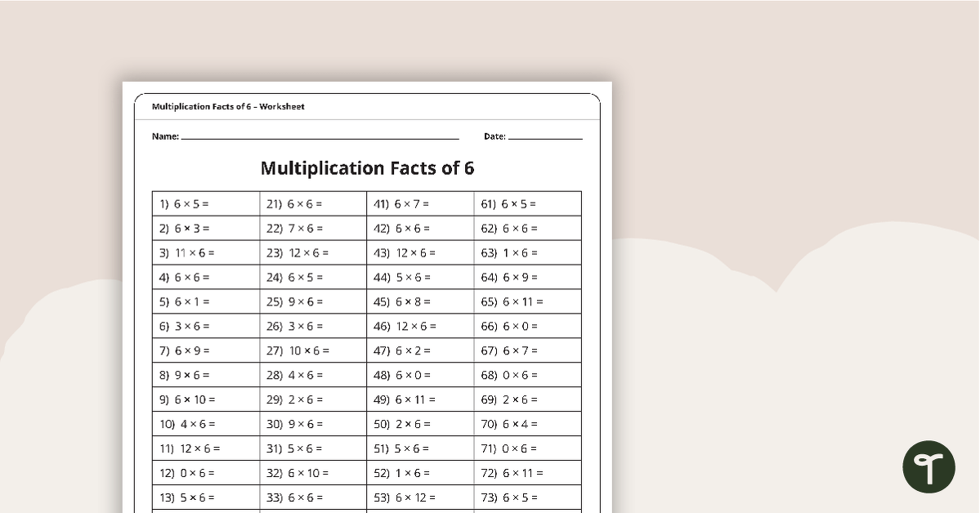Click the 'Multiplication Facts of 6' main heading
980x513 pixels.
(367, 168)
